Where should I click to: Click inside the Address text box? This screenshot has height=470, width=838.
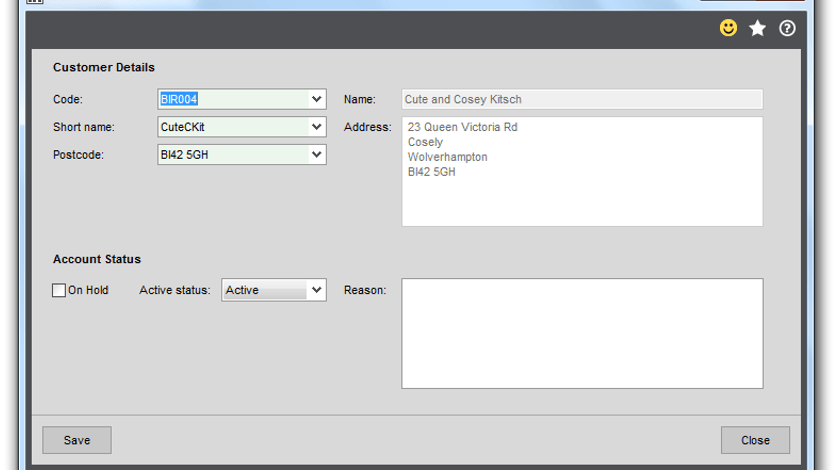pyautogui.click(x=582, y=172)
